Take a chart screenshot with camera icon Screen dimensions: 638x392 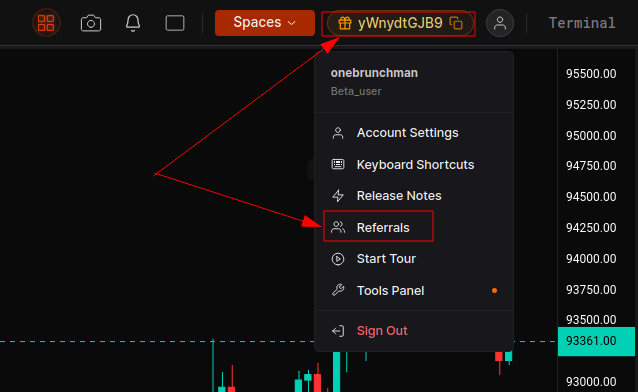[91, 23]
